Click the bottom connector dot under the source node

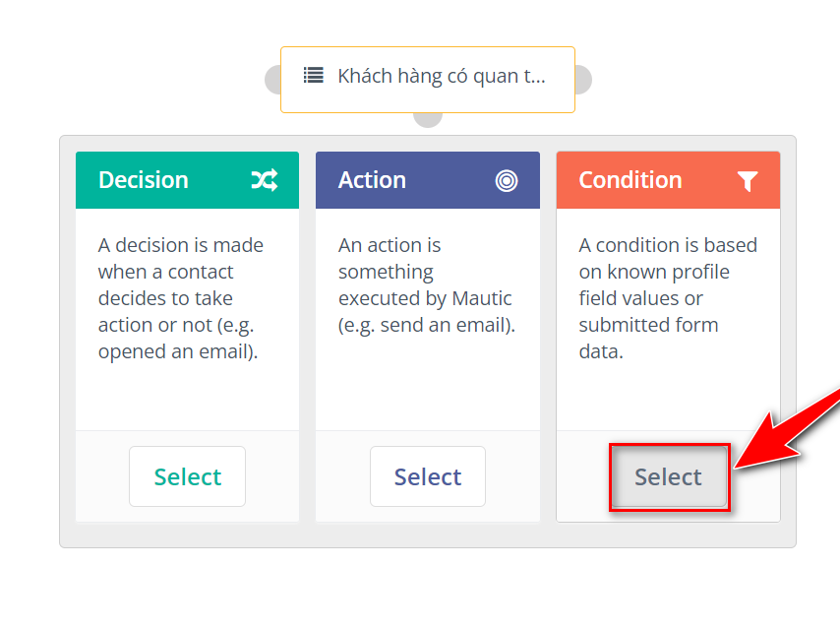(x=428, y=120)
